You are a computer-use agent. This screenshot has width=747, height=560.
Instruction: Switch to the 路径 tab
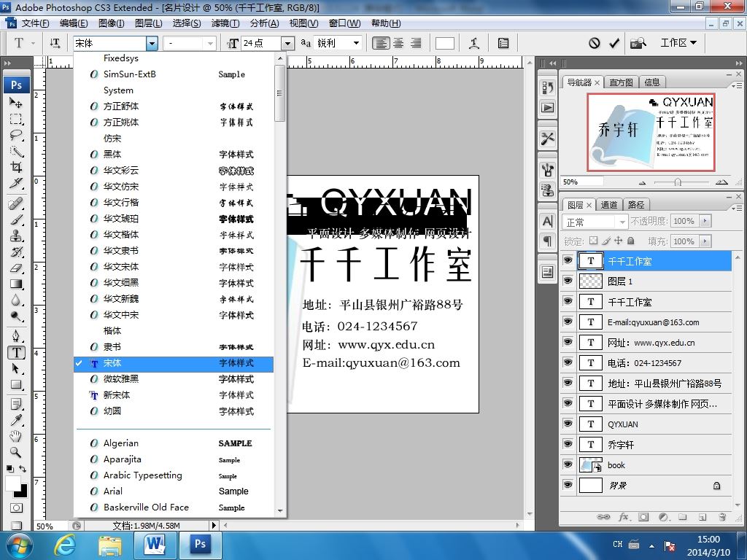click(x=636, y=205)
